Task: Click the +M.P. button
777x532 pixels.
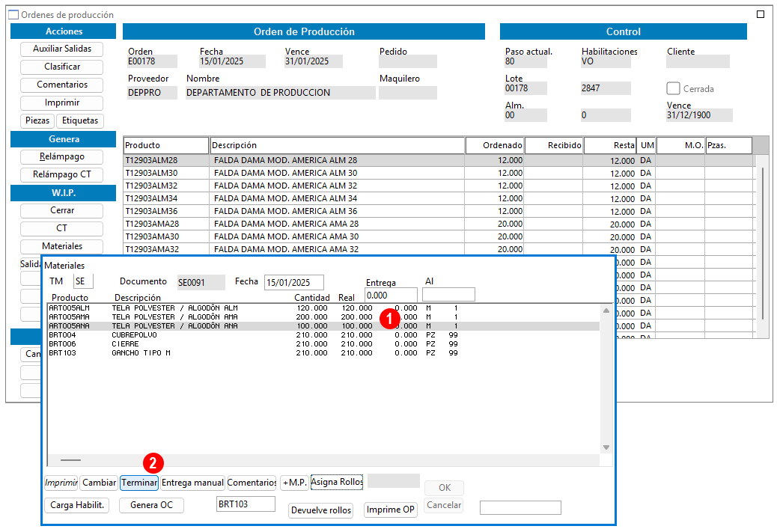Action: [294, 483]
